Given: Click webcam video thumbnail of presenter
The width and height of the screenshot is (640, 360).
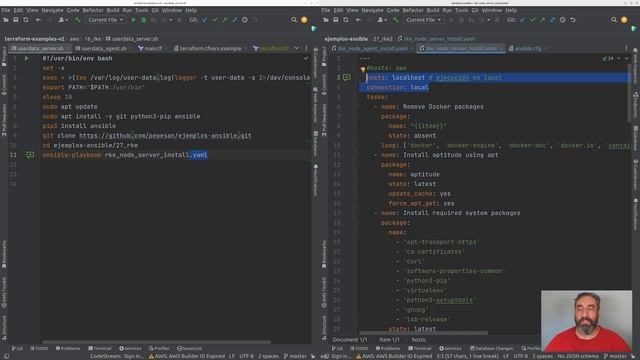Looking at the screenshot, I should tap(586, 321).
